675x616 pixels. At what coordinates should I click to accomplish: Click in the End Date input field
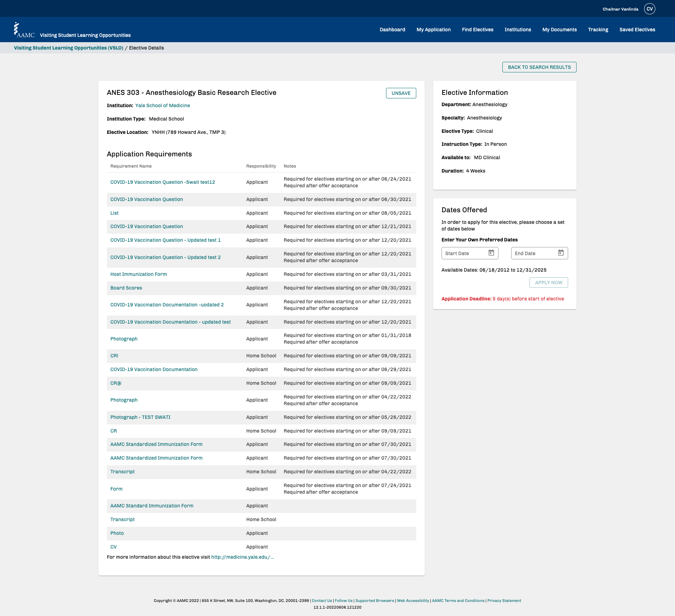[x=539, y=253]
